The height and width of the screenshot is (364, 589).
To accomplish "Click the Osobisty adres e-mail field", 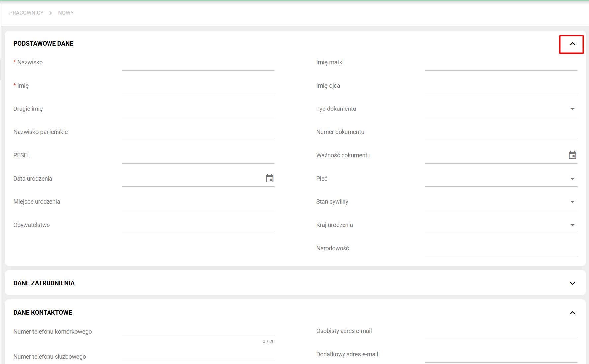I will click(501, 332).
